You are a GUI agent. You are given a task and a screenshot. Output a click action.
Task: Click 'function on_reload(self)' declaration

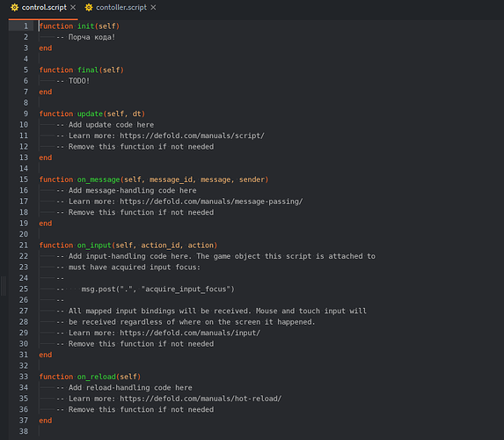point(90,377)
